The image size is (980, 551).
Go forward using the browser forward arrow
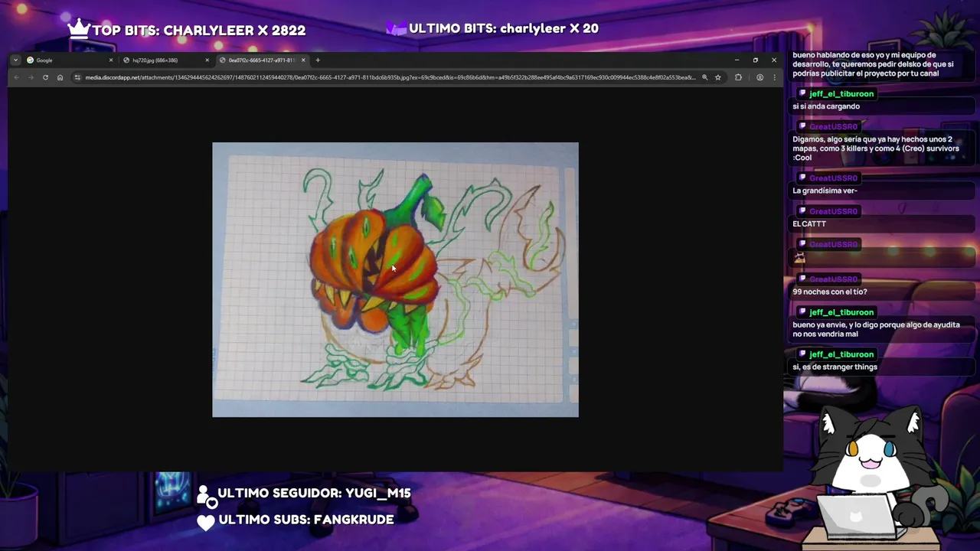click(x=31, y=77)
